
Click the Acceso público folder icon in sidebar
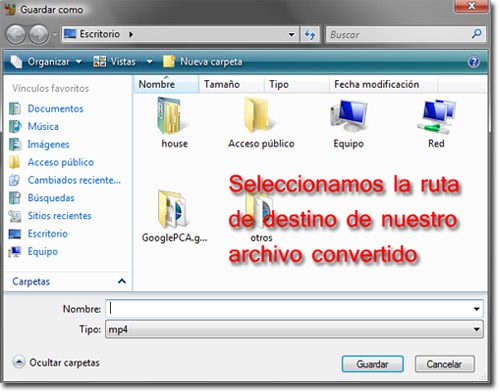tap(15, 162)
